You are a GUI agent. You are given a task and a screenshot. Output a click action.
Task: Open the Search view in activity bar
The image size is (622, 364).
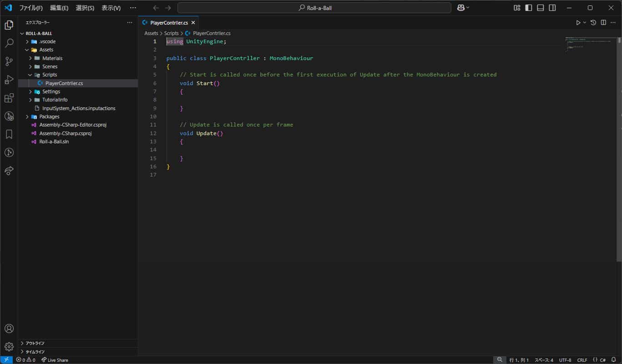pos(9,43)
